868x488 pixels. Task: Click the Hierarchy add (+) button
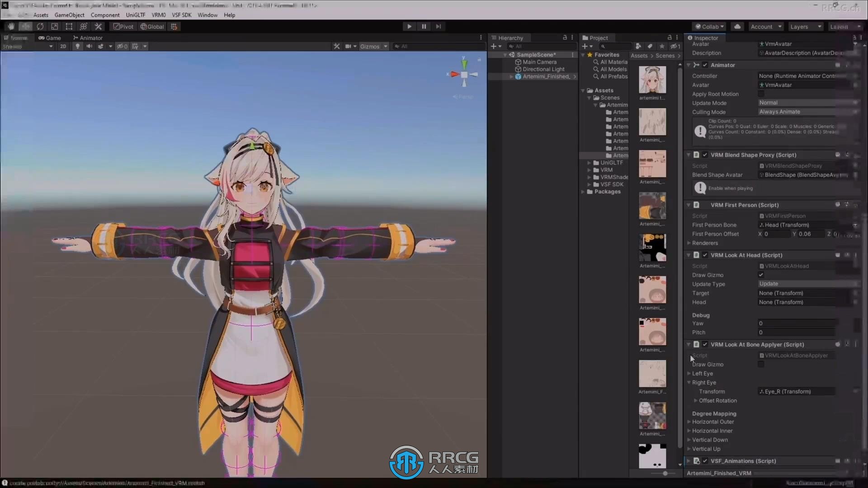496,46
